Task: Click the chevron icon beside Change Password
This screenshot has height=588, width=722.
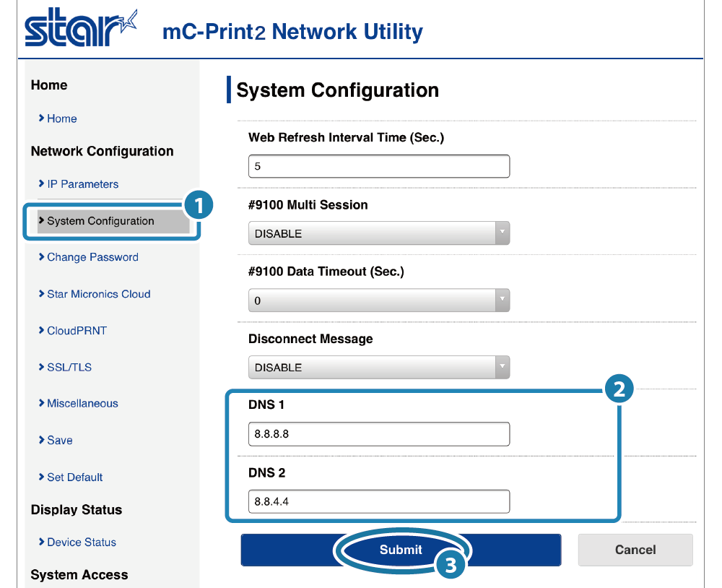Action: (x=41, y=256)
